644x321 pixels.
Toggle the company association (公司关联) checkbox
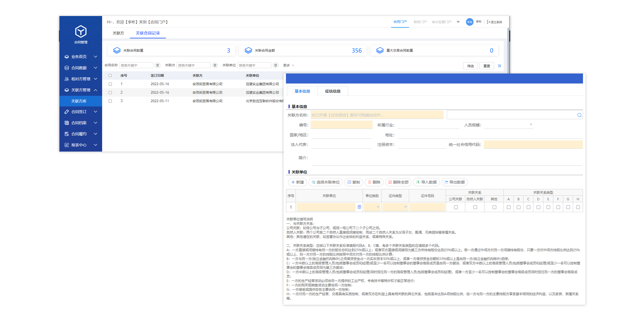click(x=456, y=207)
